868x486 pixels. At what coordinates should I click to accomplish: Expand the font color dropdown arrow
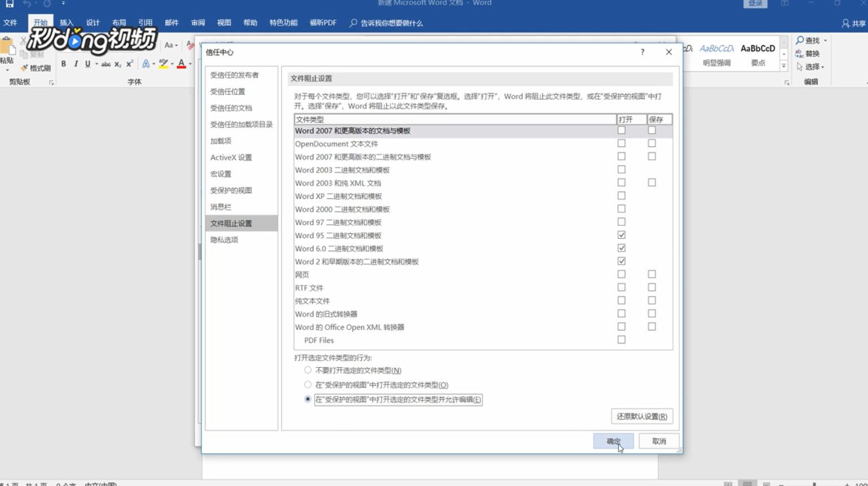(x=190, y=64)
